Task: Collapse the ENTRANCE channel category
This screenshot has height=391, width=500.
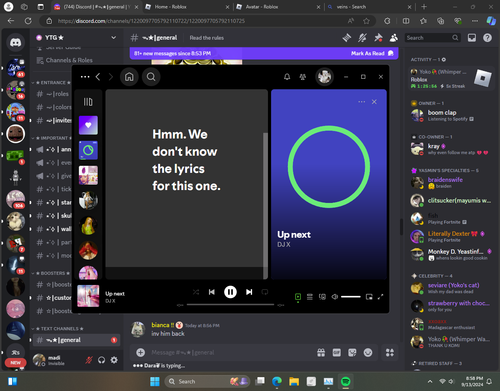Action: (x=52, y=82)
